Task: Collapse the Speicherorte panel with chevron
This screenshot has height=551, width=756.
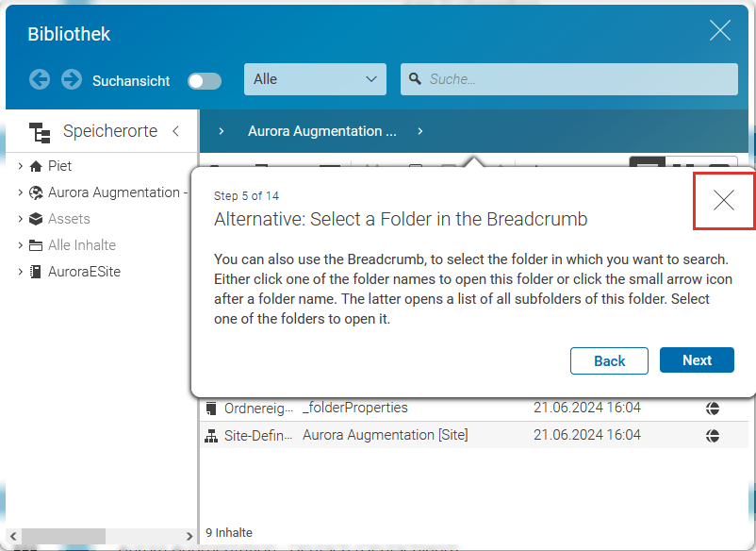Action: [175, 132]
